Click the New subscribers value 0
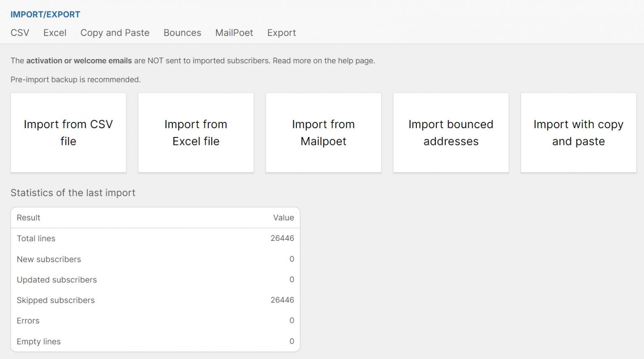The height and width of the screenshot is (359, 644). [x=292, y=259]
